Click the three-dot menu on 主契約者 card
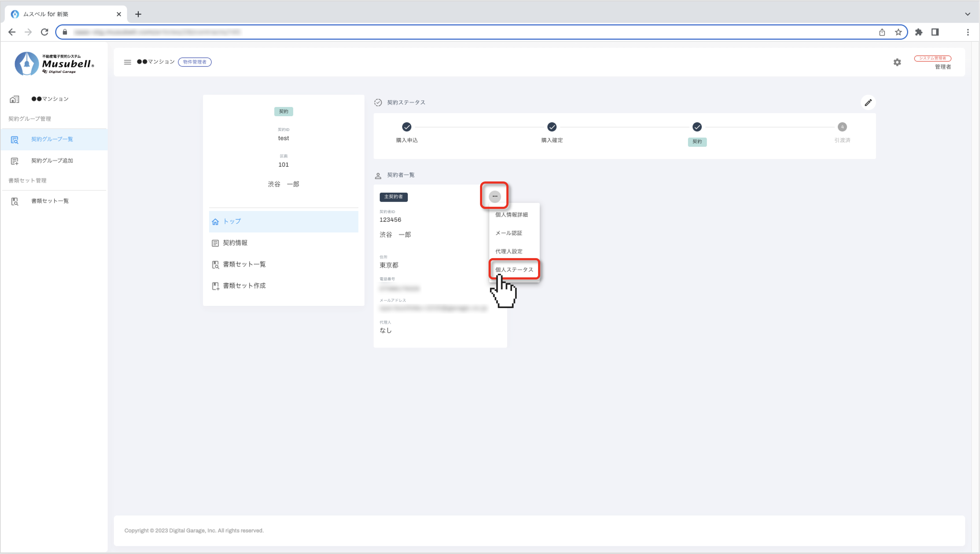This screenshot has width=980, height=554. pyautogui.click(x=495, y=196)
